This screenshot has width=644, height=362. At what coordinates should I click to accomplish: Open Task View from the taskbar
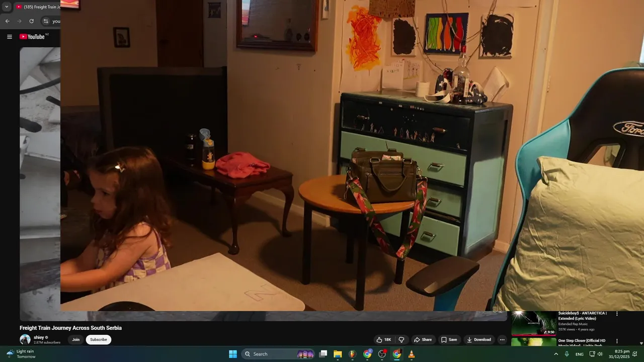pyautogui.click(x=324, y=354)
